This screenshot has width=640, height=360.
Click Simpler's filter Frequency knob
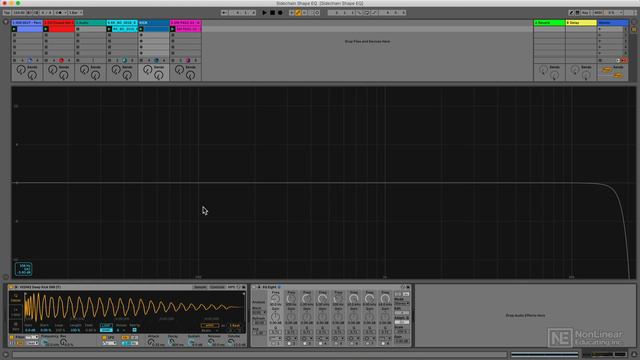click(x=44, y=342)
